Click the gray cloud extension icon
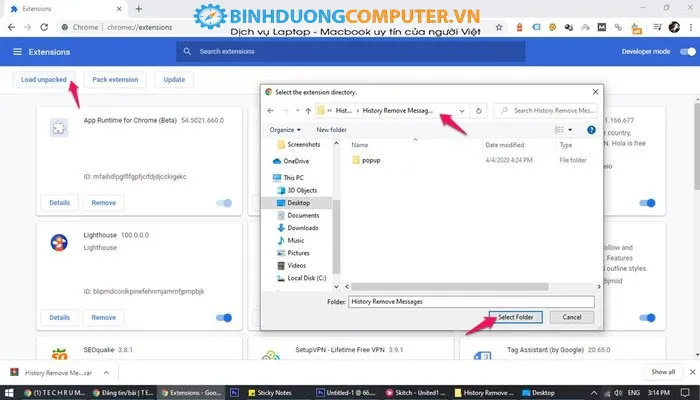The image size is (700, 400). click(x=585, y=27)
